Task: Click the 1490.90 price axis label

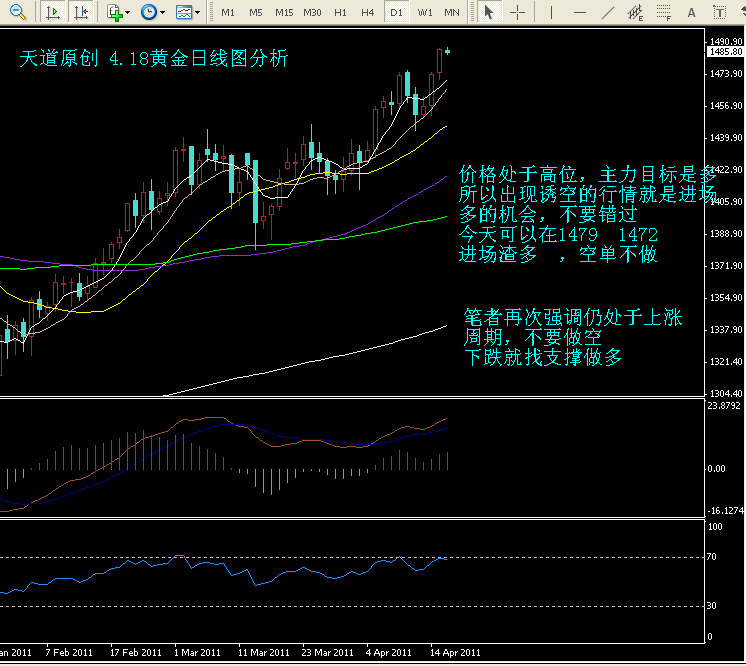Action: [726, 41]
